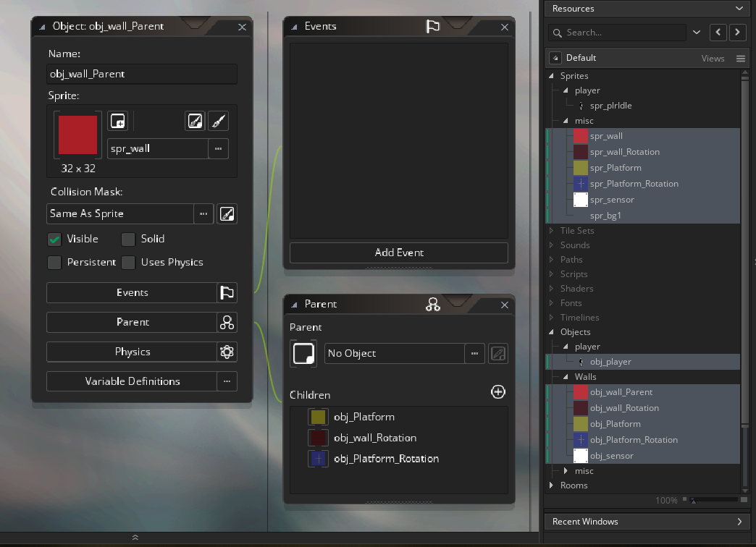Click hierarchy icon in Parent window header
Image resolution: width=756 pixels, height=547 pixels.
(x=433, y=304)
